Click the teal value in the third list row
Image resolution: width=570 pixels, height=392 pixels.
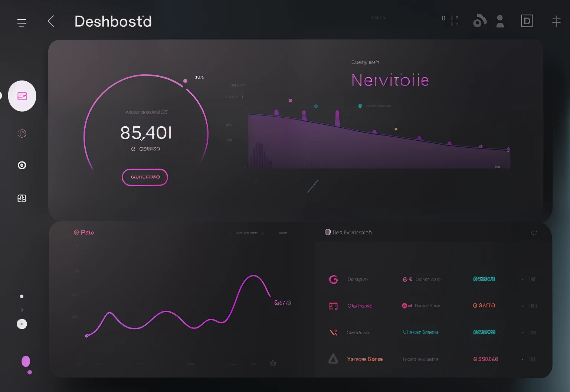484,332
